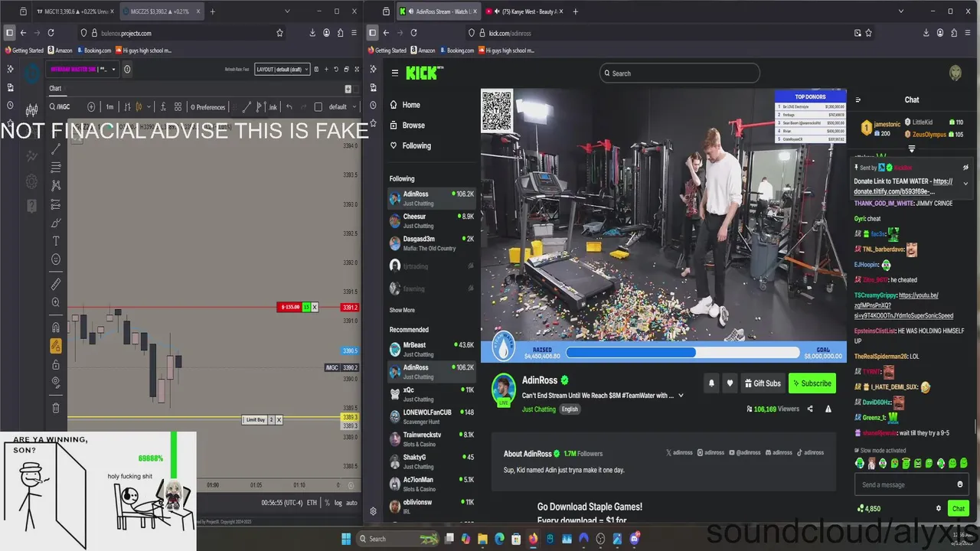The height and width of the screenshot is (551, 980).
Task: Open the donate.tiltify.com link in chat
Action: point(903,187)
